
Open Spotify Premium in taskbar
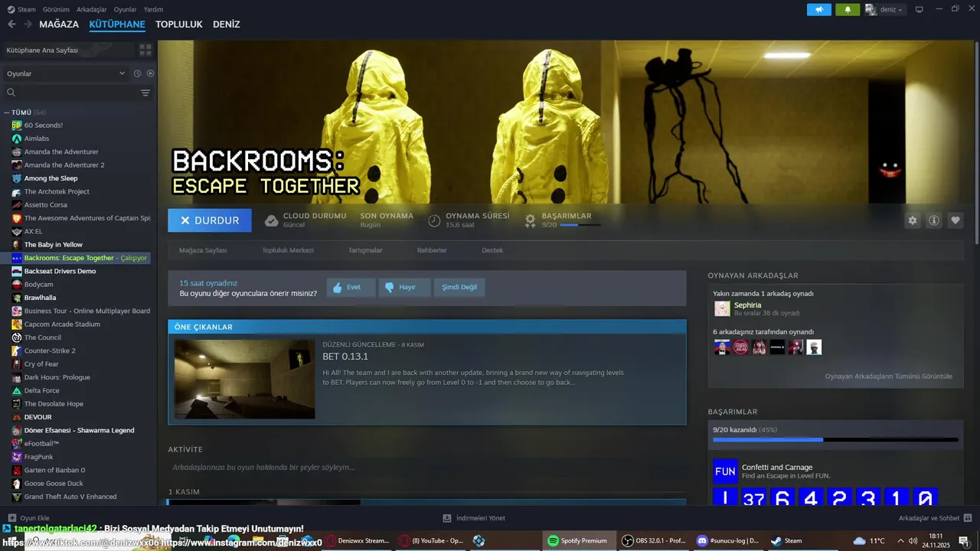tap(578, 540)
